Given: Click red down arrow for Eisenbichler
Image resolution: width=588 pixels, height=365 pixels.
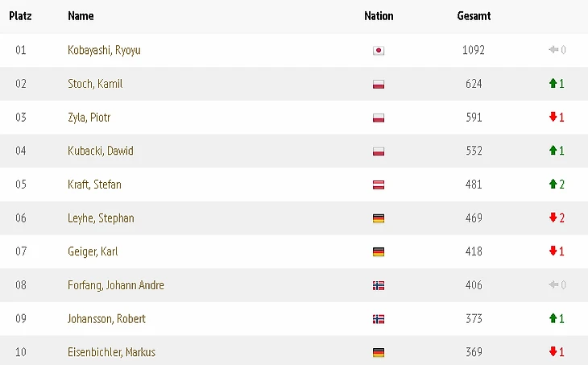Looking at the screenshot, I should click(553, 352).
